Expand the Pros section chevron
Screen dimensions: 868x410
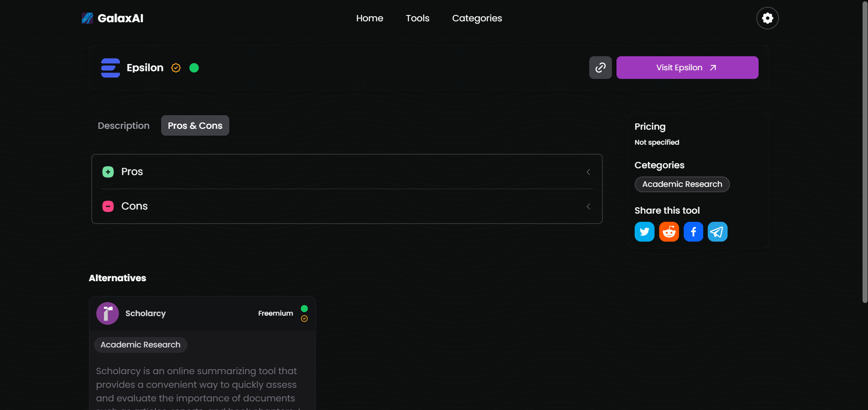click(588, 172)
